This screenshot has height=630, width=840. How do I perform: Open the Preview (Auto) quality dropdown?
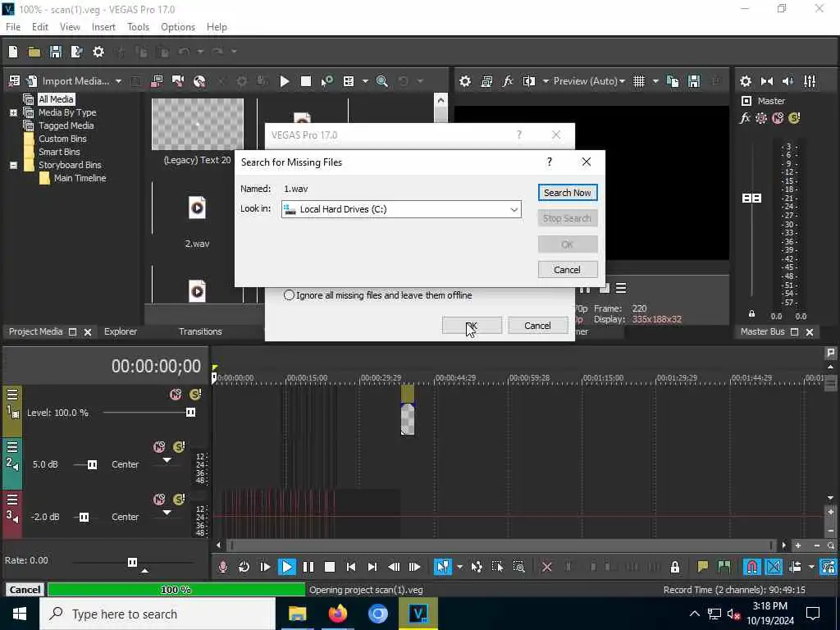tap(589, 81)
